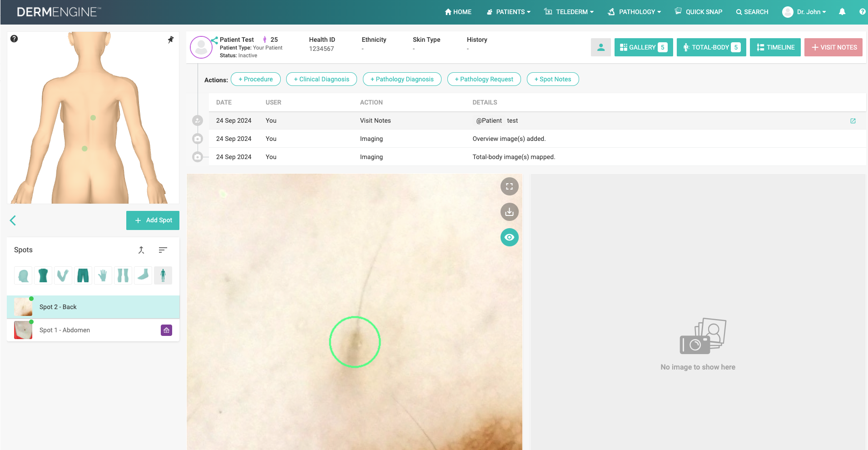Go to Quick Snap

pos(699,12)
